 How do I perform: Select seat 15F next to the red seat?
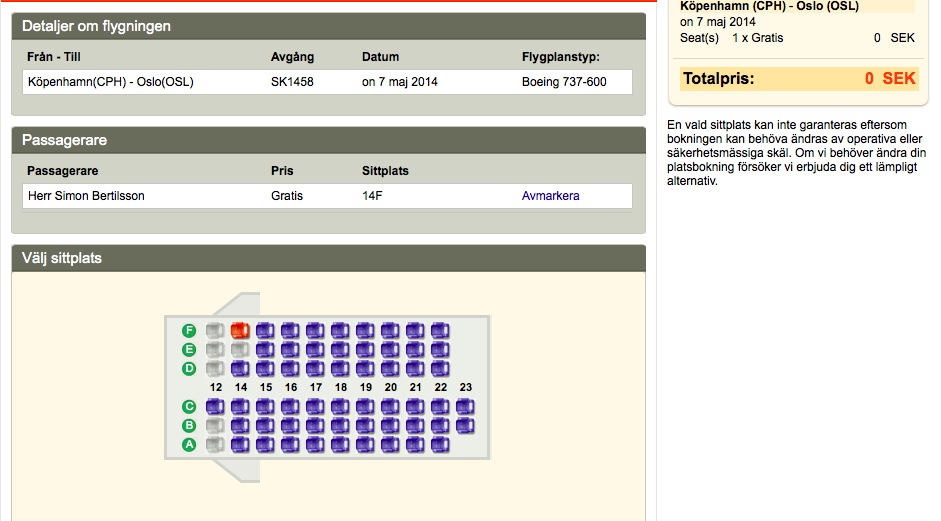(265, 330)
